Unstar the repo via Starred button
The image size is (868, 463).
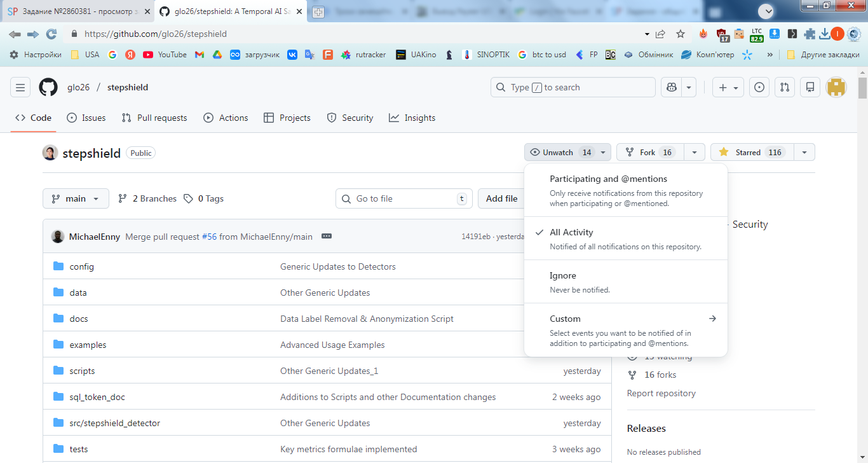pyautogui.click(x=752, y=152)
